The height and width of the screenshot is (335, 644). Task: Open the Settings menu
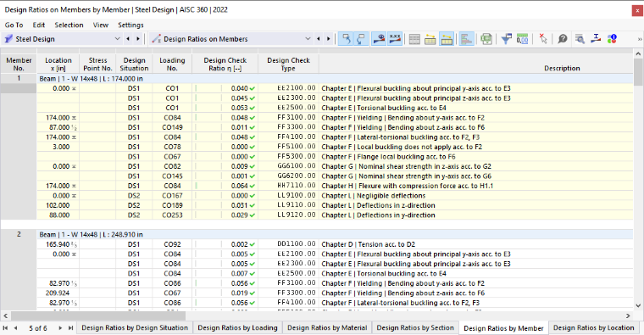pyautogui.click(x=130, y=25)
